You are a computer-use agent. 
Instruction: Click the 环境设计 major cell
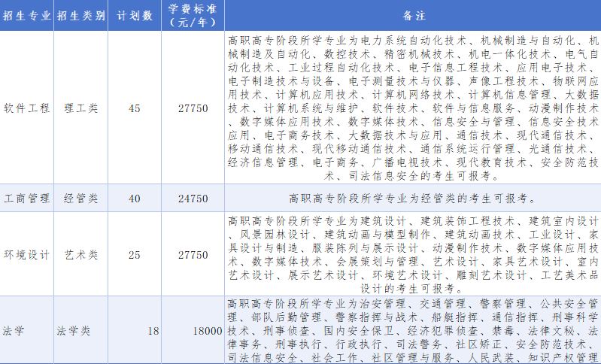(26, 255)
